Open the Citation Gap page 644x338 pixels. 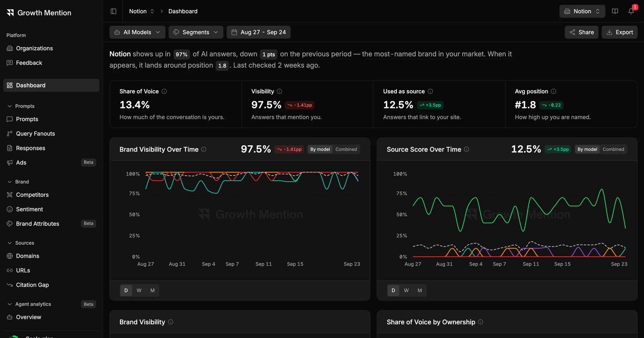51,285
